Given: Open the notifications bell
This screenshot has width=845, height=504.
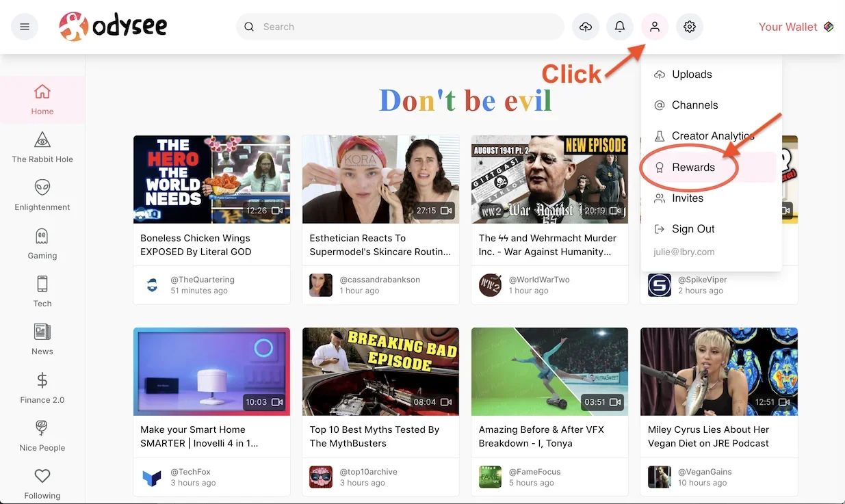Looking at the screenshot, I should (x=620, y=27).
